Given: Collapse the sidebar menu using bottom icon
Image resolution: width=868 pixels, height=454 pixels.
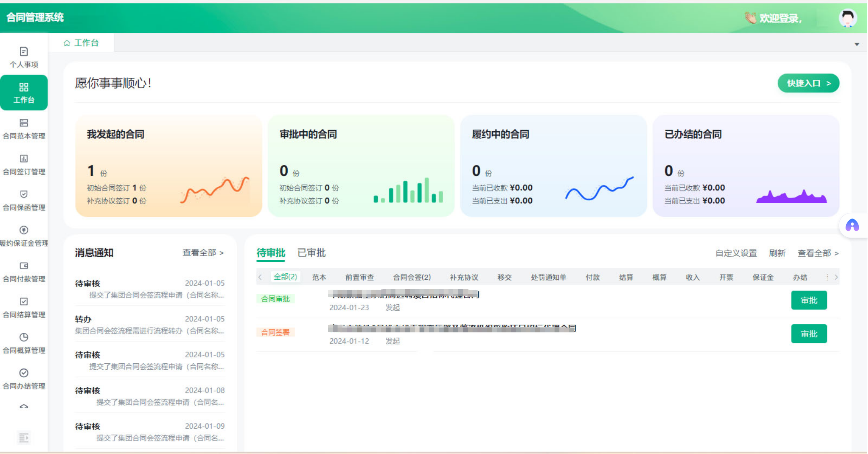Looking at the screenshot, I should (24, 438).
